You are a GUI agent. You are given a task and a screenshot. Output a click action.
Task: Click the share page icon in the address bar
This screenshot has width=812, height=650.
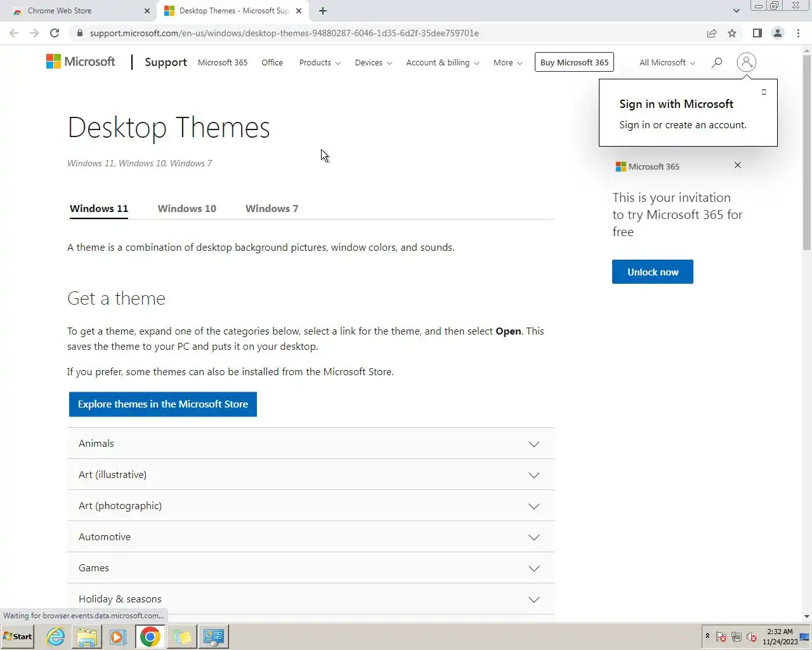pyautogui.click(x=712, y=33)
